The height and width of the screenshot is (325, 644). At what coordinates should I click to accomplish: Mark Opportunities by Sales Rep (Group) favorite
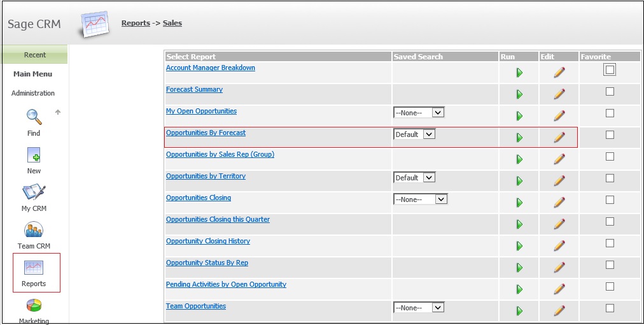(610, 156)
